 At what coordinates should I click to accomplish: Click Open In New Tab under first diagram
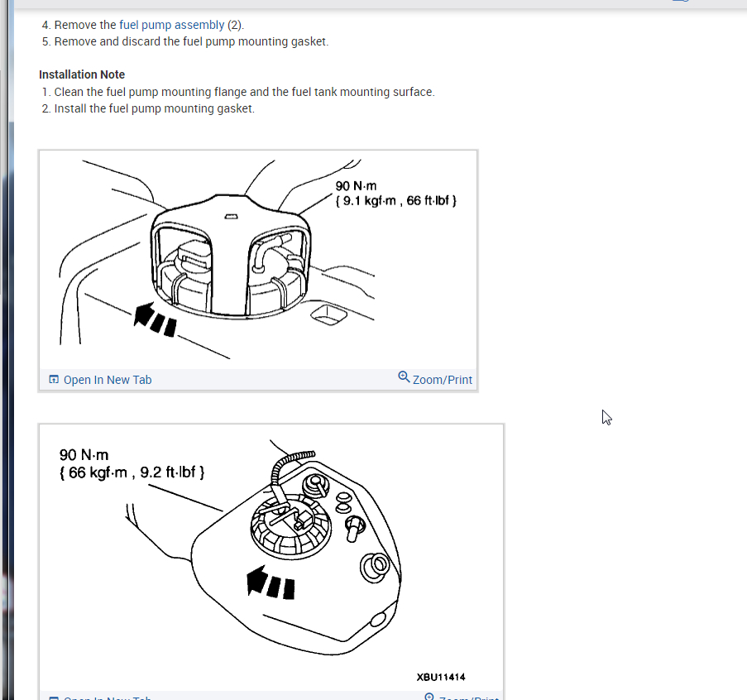pos(108,380)
